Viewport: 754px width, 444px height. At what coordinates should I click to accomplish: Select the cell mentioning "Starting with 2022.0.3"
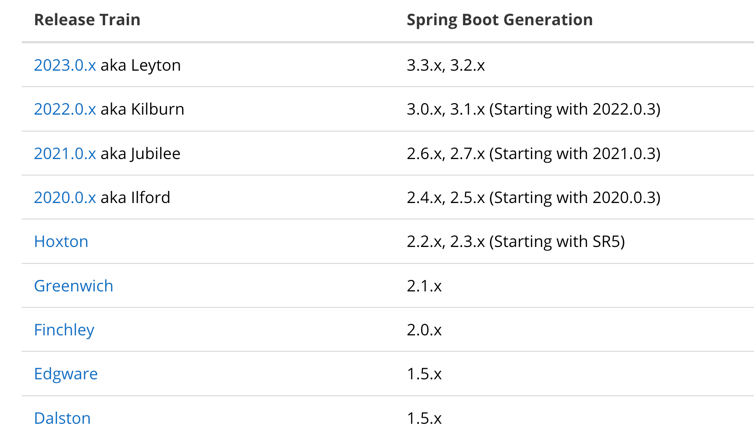point(533,110)
